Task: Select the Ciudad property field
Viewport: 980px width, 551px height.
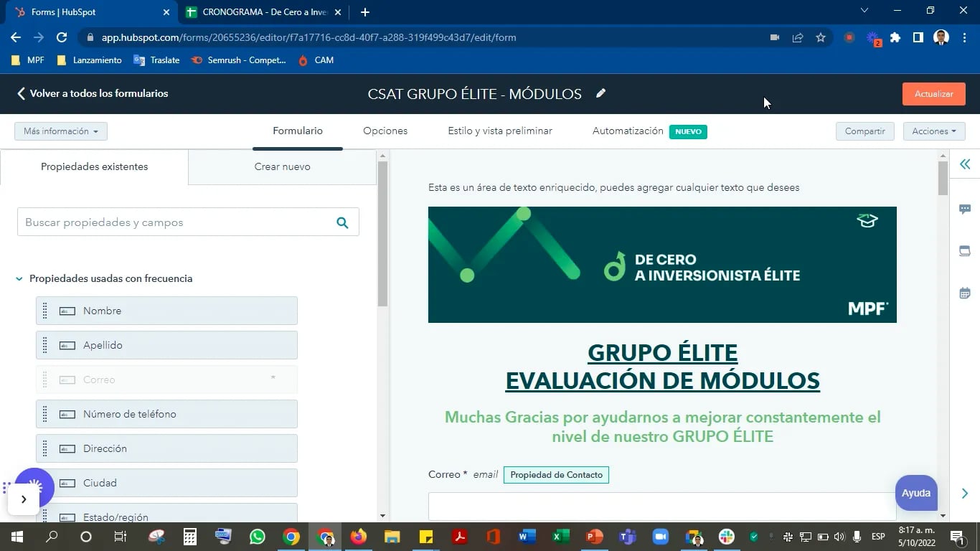Action: (166, 483)
